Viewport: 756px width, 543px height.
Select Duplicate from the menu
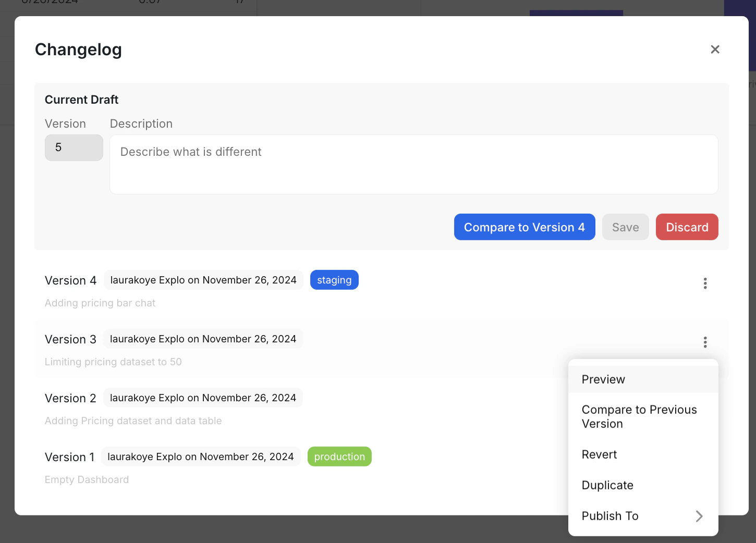643,485
